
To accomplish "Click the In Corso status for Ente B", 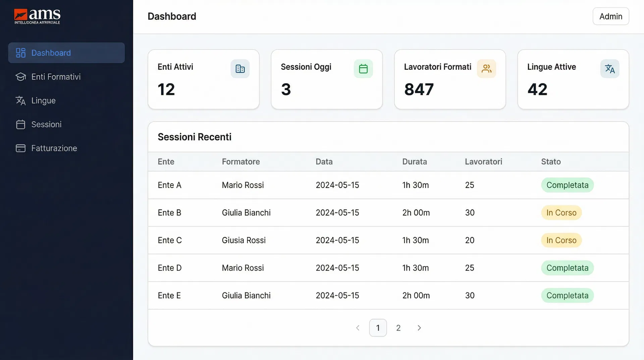I will tap(561, 213).
